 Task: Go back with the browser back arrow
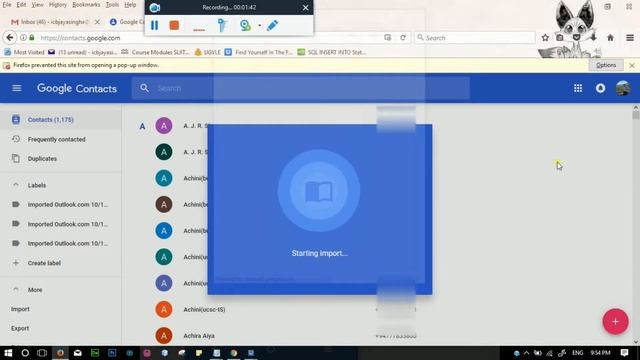coord(10,38)
